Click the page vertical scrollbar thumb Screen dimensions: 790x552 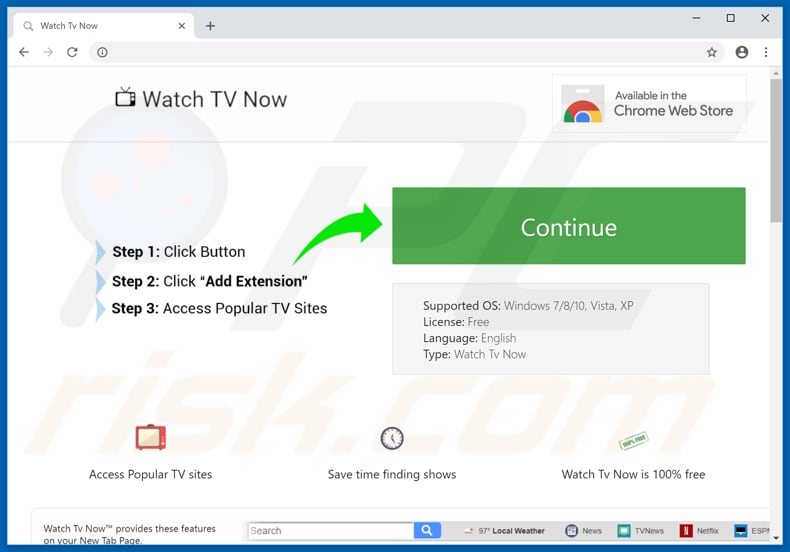point(776,150)
